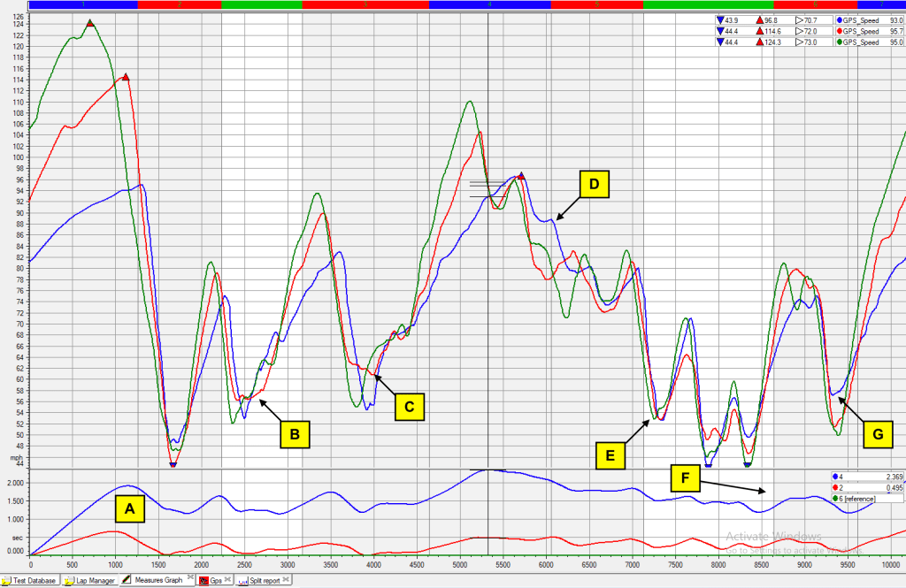Click the green peak marker at 124 mph
The width and height of the screenshot is (906, 588).
(90, 24)
